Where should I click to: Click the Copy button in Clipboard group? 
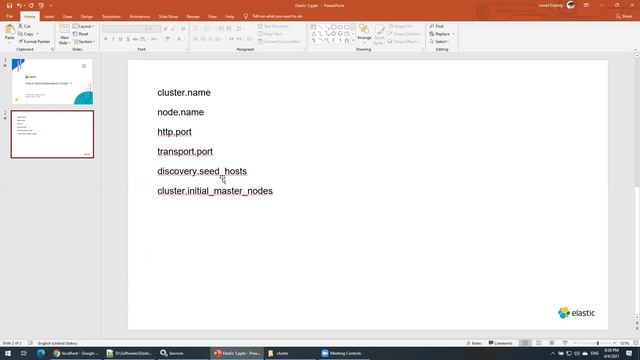(x=26, y=34)
